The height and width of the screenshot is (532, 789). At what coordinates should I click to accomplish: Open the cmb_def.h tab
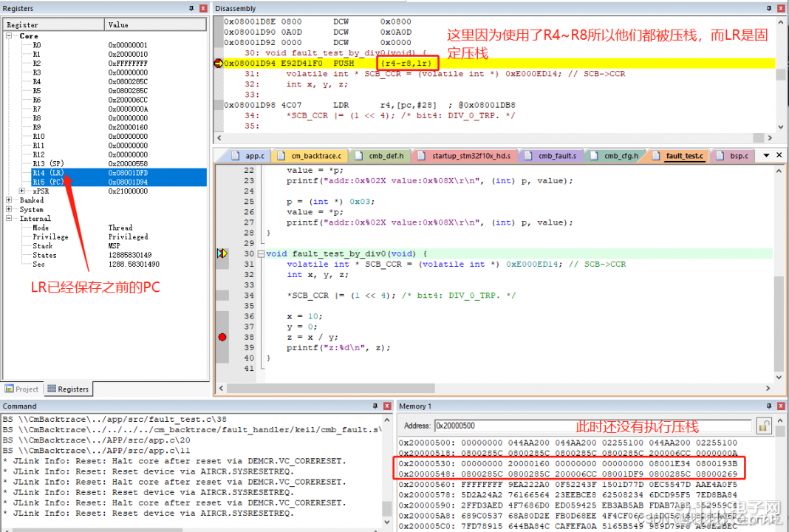(380, 156)
